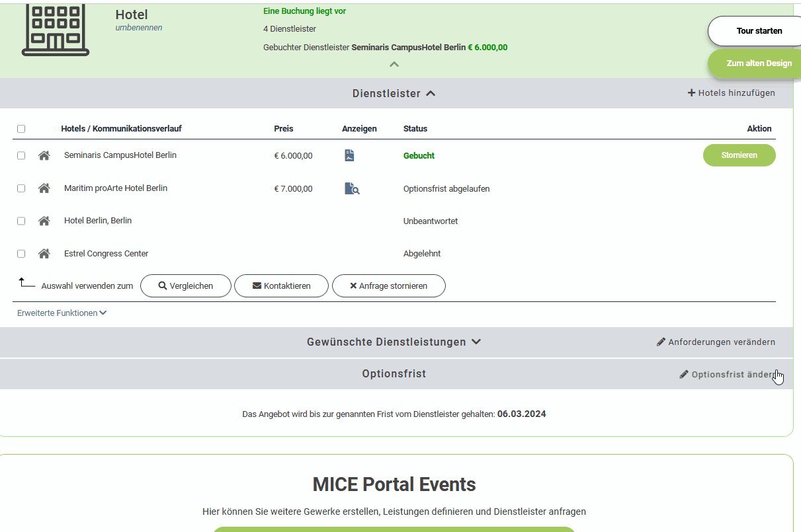Click house icon beside Estrel Congress Center
801x532 pixels.
(44, 254)
